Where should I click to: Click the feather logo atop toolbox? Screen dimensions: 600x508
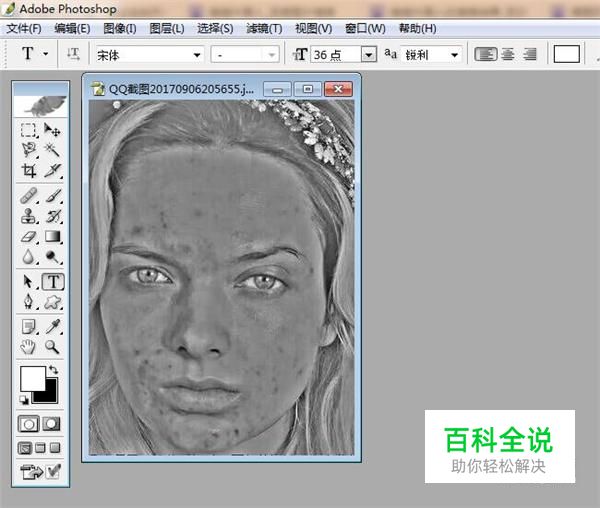[x=41, y=106]
